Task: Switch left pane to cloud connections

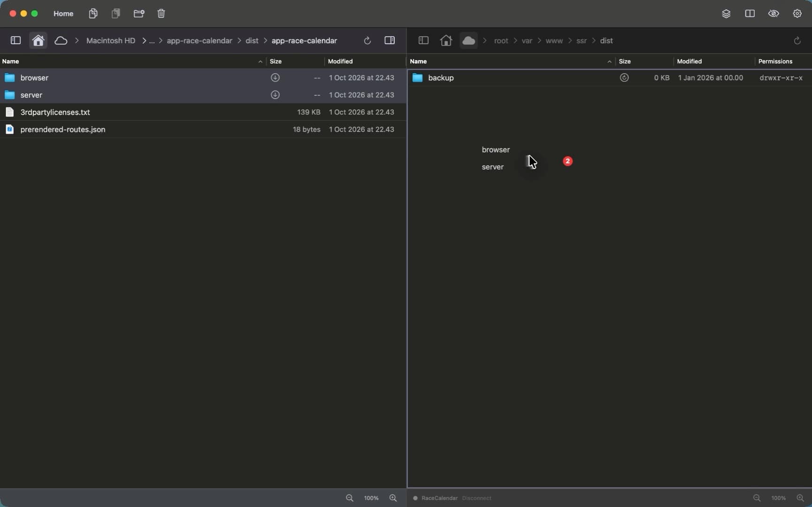Action: pyautogui.click(x=61, y=40)
